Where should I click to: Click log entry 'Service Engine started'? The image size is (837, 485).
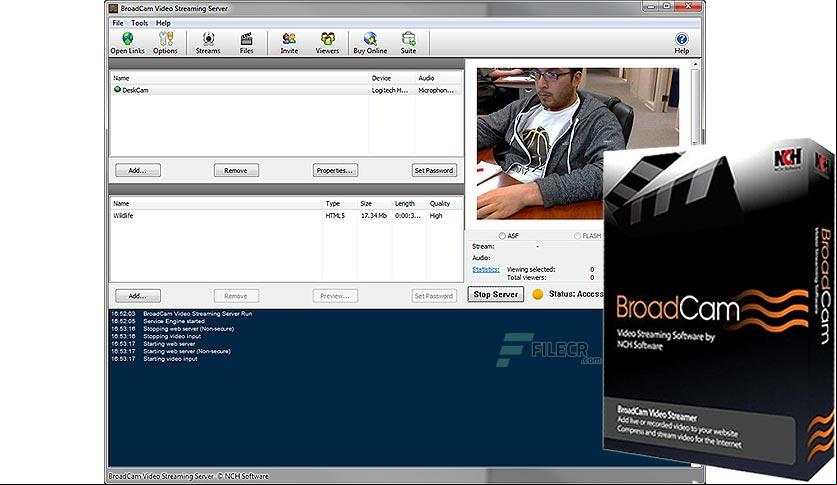tap(174, 321)
